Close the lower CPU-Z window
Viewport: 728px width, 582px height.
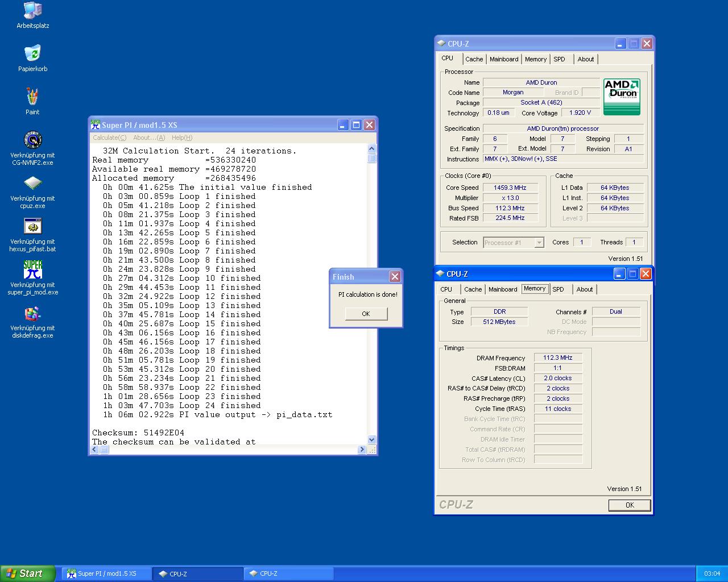click(646, 274)
